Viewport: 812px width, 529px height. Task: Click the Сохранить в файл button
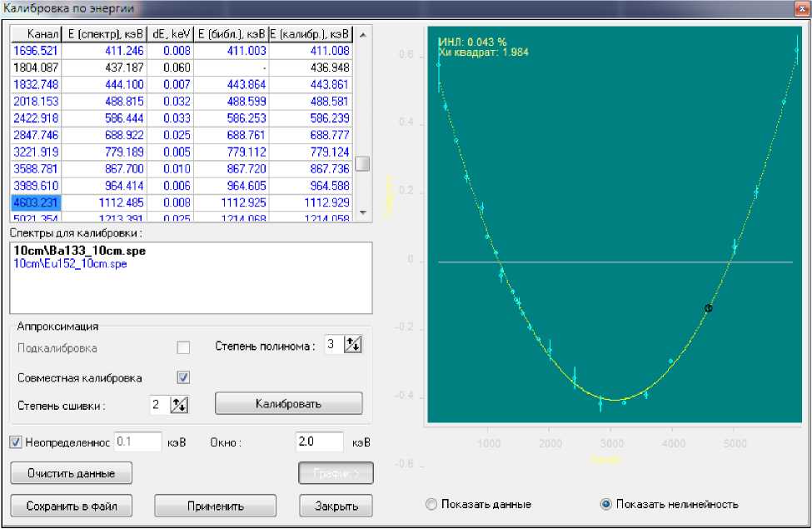point(72,506)
